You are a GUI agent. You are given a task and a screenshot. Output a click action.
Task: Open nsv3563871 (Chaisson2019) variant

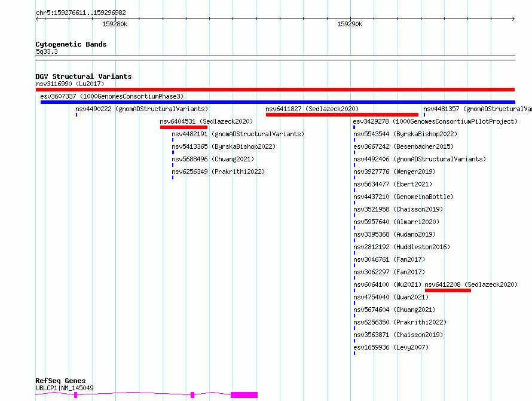coord(398,335)
